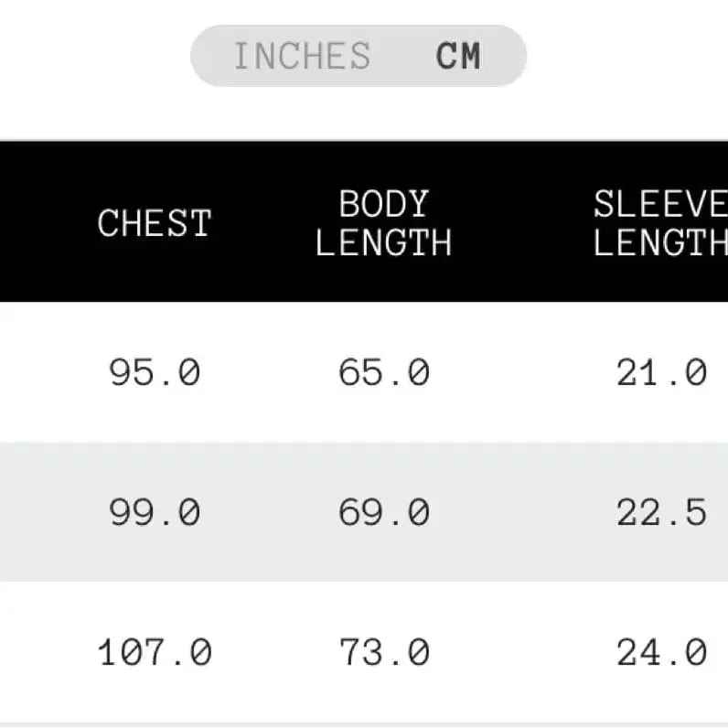Screen dimensions: 728x728
Task: Select the 65.0 body length cell
Action: tap(383, 373)
